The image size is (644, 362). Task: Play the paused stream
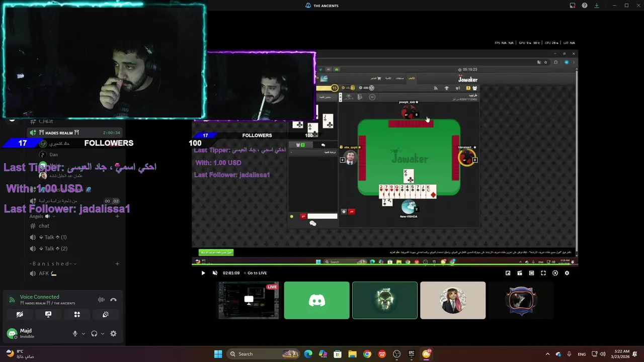pyautogui.click(x=203, y=273)
